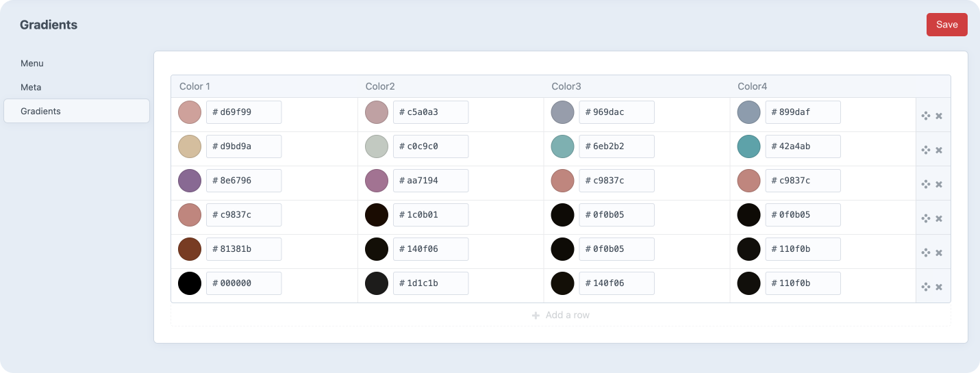
Task: Delete the row starting with d69f99
Action: [x=939, y=116]
